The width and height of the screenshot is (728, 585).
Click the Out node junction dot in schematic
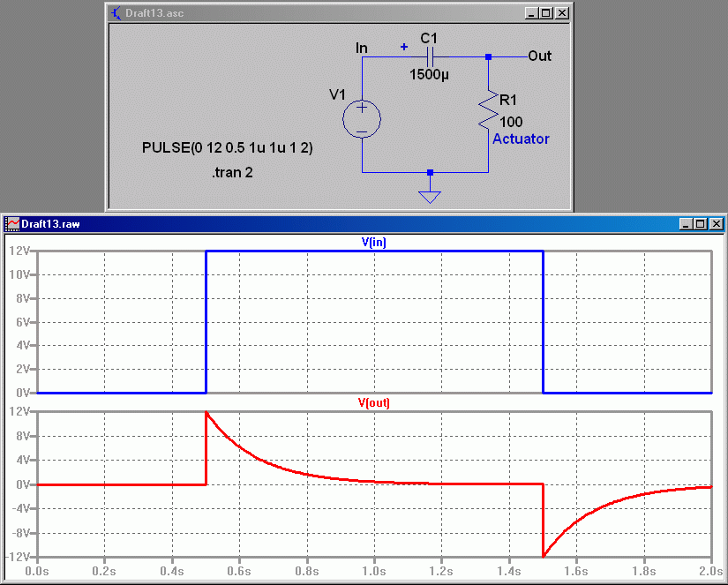488,56
